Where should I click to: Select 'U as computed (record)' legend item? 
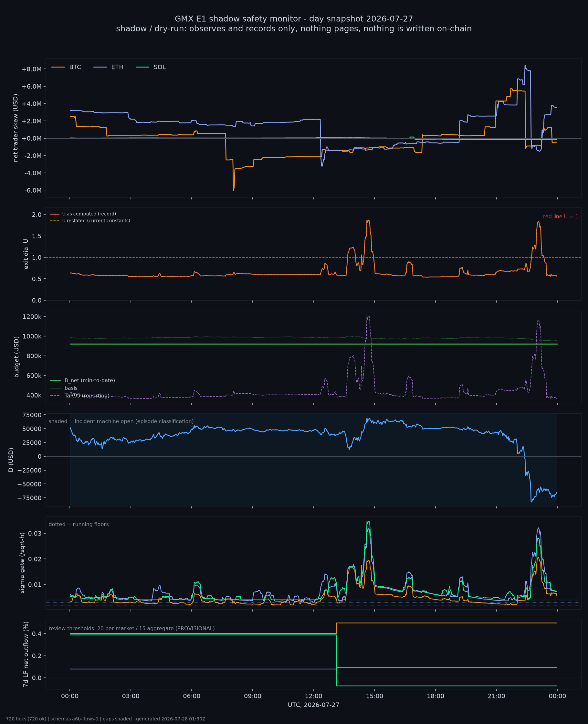[83, 214]
